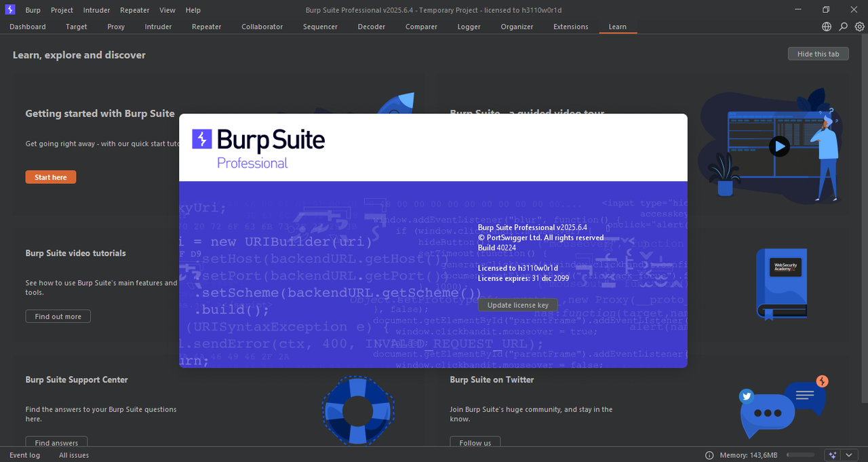Click the AI sparkle dropdown in status bar
Image resolution: width=868 pixels, height=462 pixels.
[x=840, y=455]
